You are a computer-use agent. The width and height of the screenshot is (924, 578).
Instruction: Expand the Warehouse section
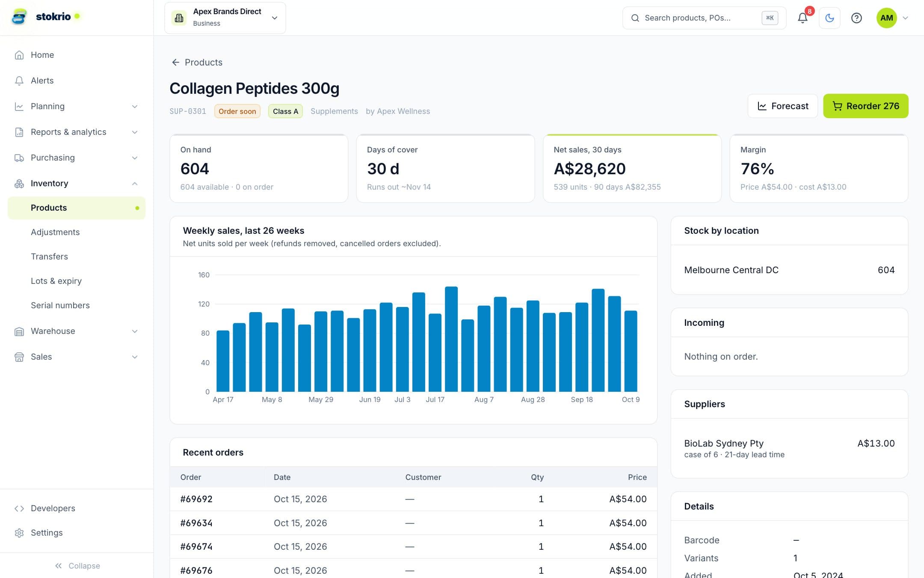77,331
